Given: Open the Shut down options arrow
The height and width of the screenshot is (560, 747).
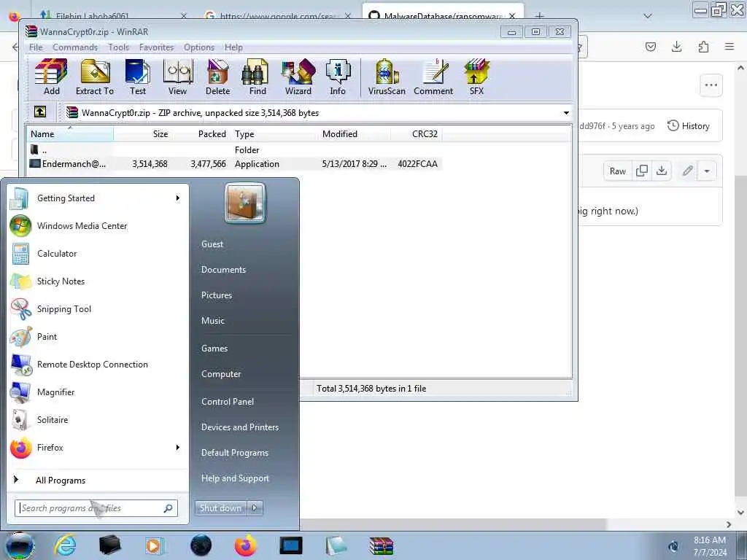Looking at the screenshot, I should click(255, 508).
